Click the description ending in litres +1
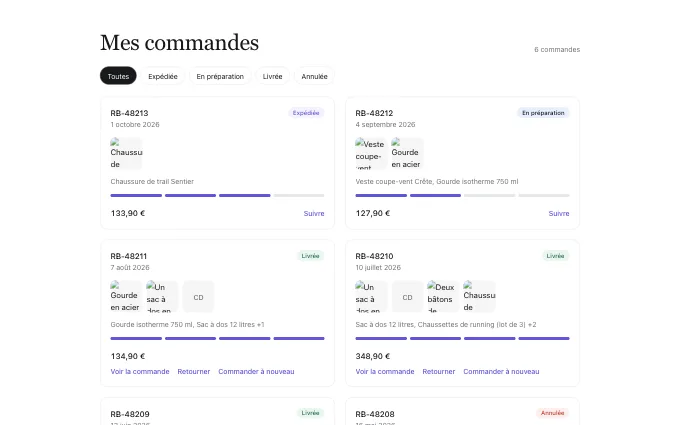The width and height of the screenshot is (680, 425). (187, 324)
